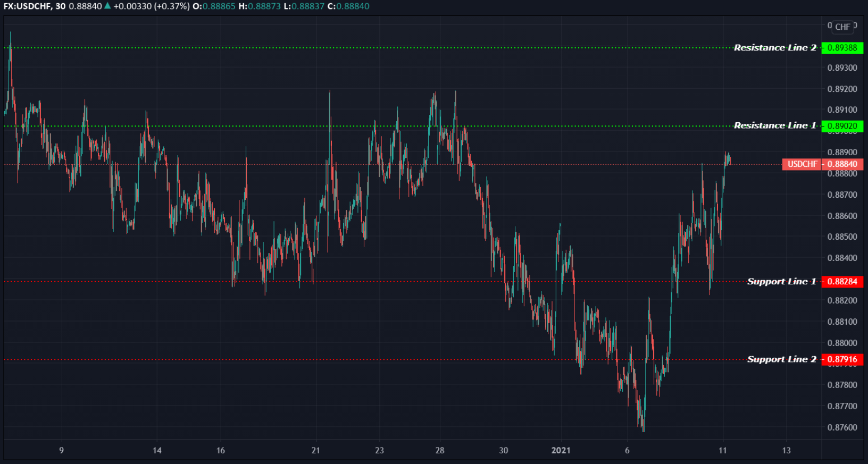Click date 14 on the time axis
The height and width of the screenshot is (464, 868).
pos(157,451)
